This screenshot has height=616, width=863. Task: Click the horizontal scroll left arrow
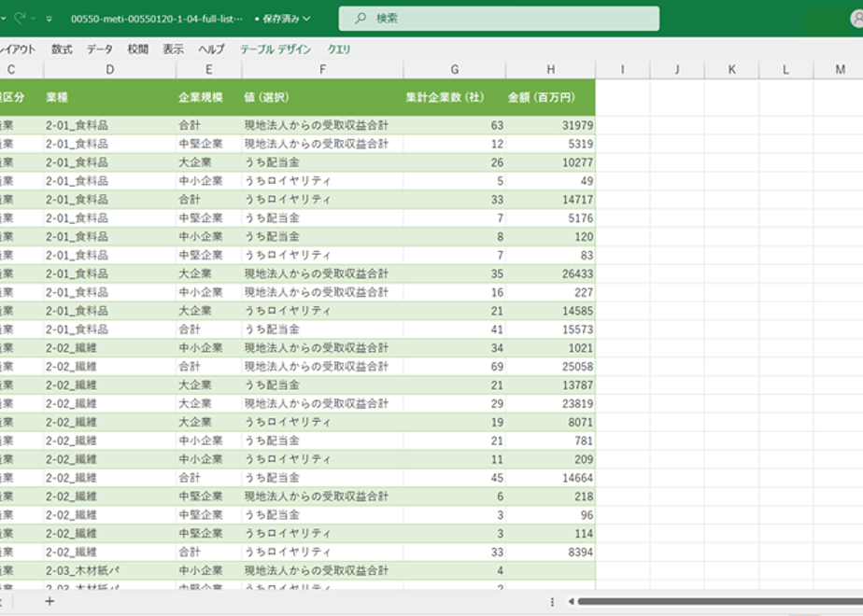click(571, 602)
